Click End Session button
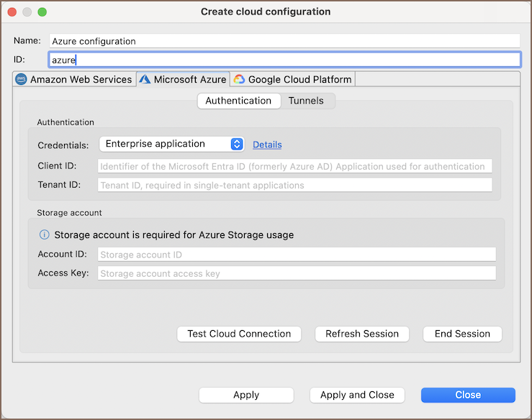 [462, 334]
